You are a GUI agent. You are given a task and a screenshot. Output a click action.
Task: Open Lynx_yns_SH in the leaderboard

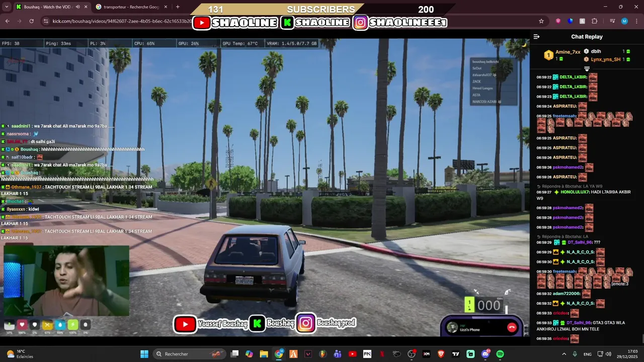606,59
